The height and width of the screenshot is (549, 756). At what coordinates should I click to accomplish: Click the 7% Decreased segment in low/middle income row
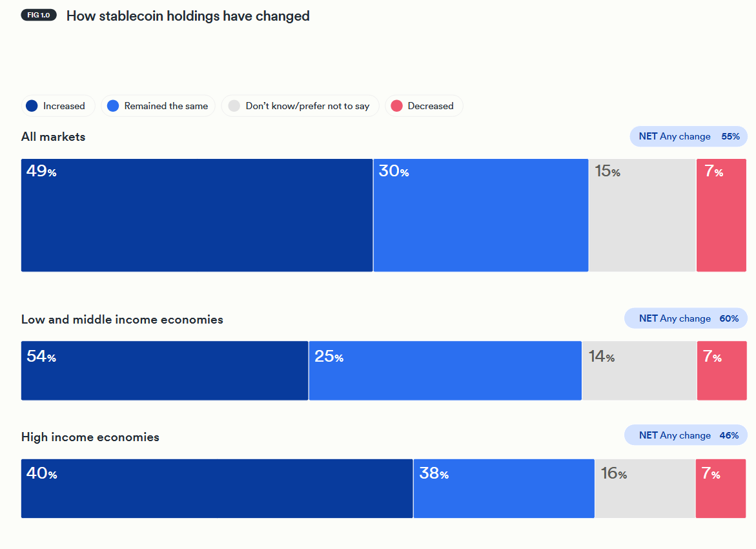721,371
